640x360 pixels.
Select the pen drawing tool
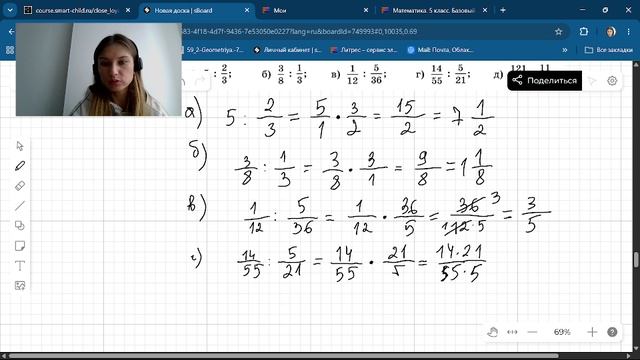[20, 166]
